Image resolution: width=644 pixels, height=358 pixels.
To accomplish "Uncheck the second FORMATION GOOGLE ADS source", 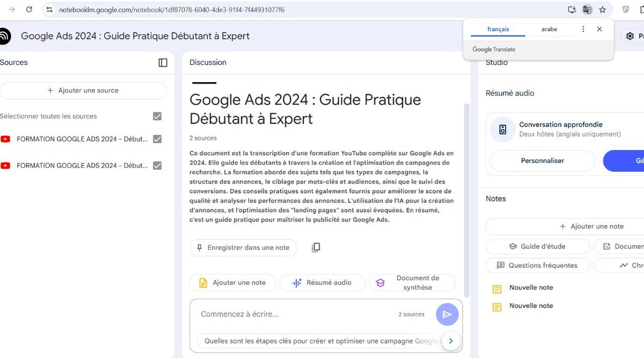I will click(x=157, y=166).
